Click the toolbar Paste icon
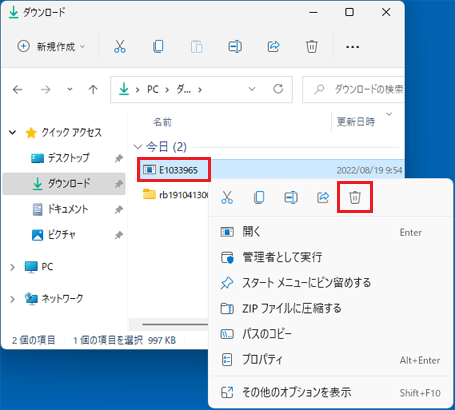Image resolution: width=455 pixels, height=410 pixels. click(197, 46)
